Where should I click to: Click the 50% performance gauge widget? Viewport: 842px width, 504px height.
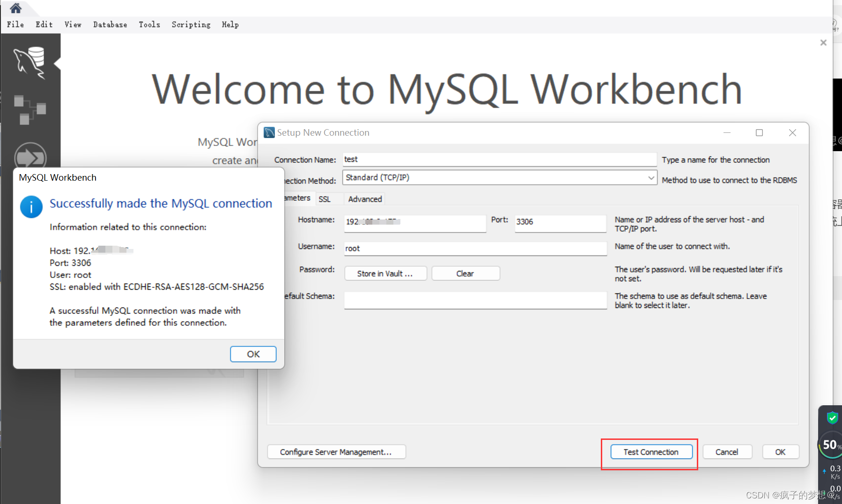831,445
